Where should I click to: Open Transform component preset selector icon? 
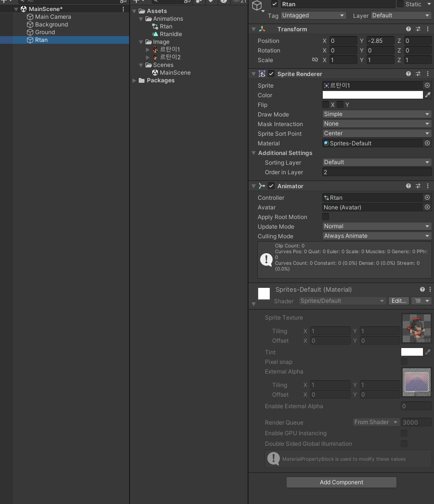(x=418, y=29)
